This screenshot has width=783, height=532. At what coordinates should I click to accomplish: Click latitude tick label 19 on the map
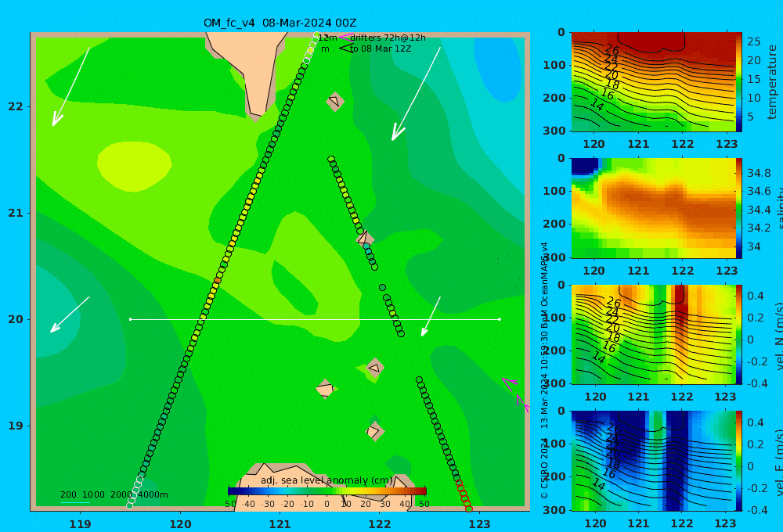coord(16,426)
